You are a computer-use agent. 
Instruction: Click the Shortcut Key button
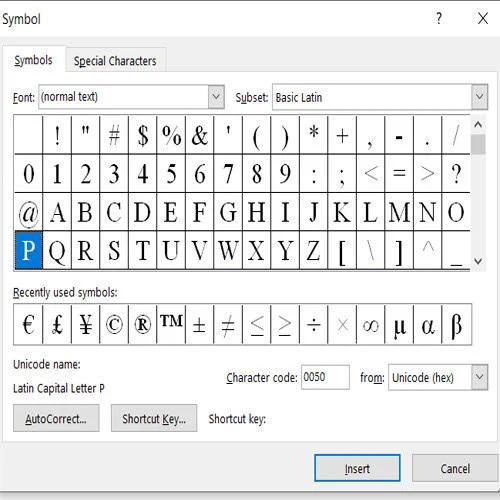pyautogui.click(x=154, y=418)
